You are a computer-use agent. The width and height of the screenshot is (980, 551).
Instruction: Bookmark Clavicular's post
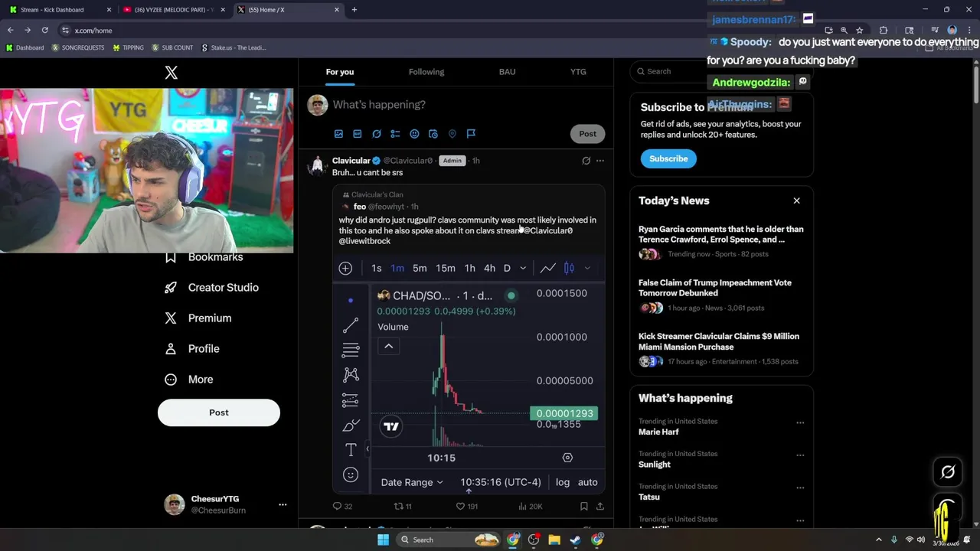[x=583, y=506]
